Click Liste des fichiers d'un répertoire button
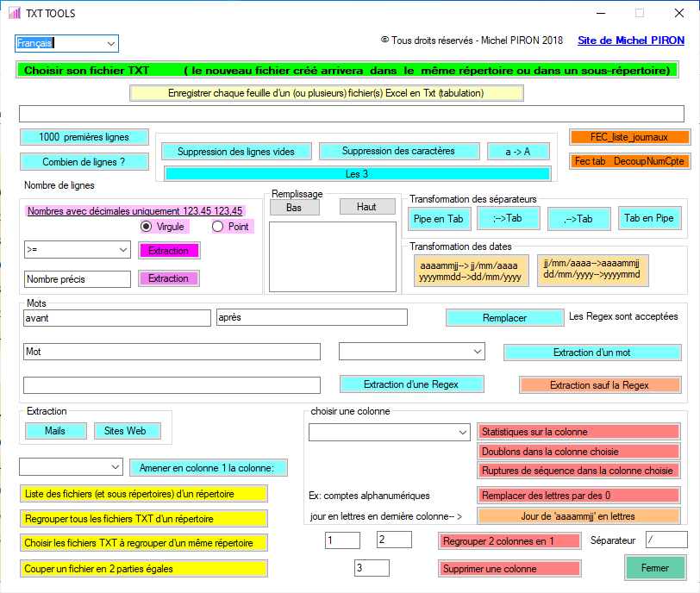 (143, 494)
